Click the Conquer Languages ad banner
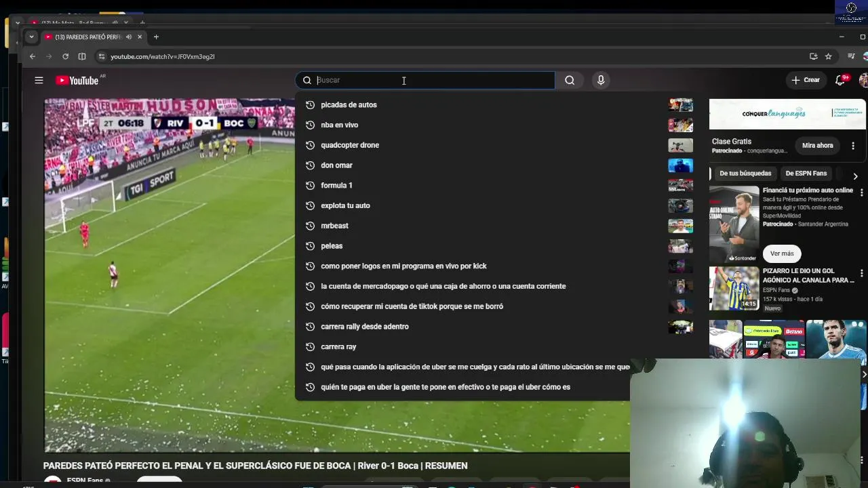This screenshot has width=868, height=488. 787,114
